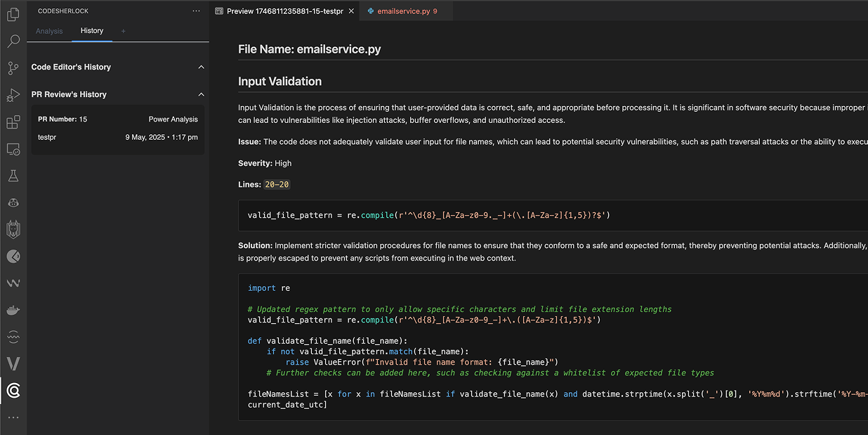
Task: Switch to the Analysis tab
Action: (x=48, y=31)
